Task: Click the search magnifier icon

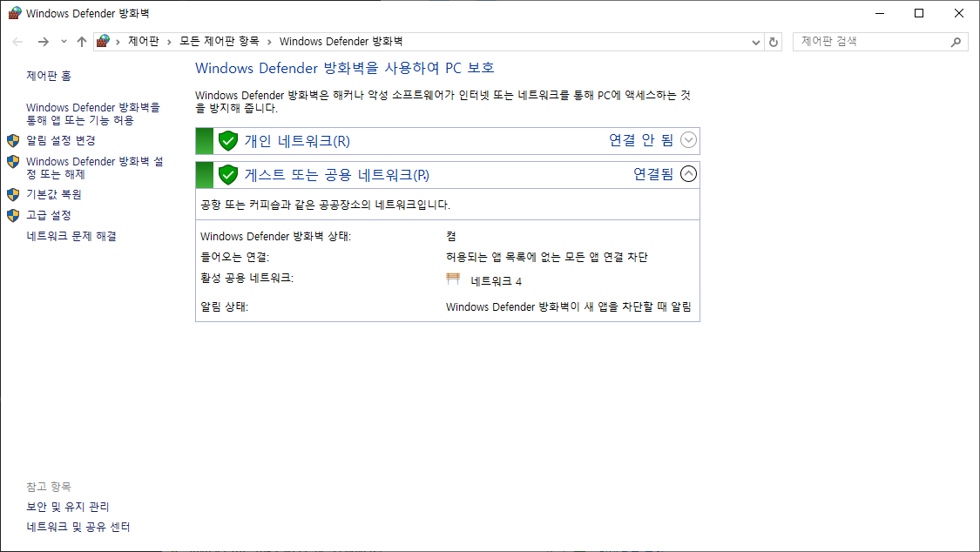Action: 956,42
